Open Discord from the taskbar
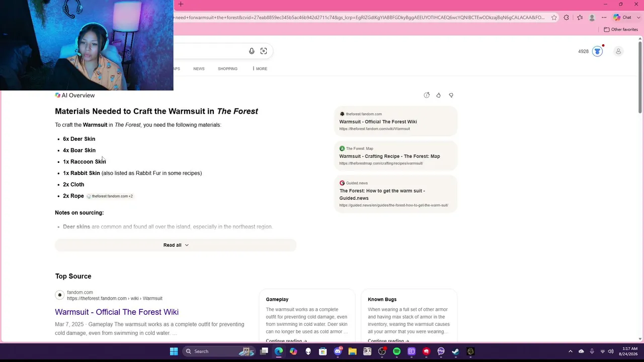644x362 pixels. coord(338,351)
